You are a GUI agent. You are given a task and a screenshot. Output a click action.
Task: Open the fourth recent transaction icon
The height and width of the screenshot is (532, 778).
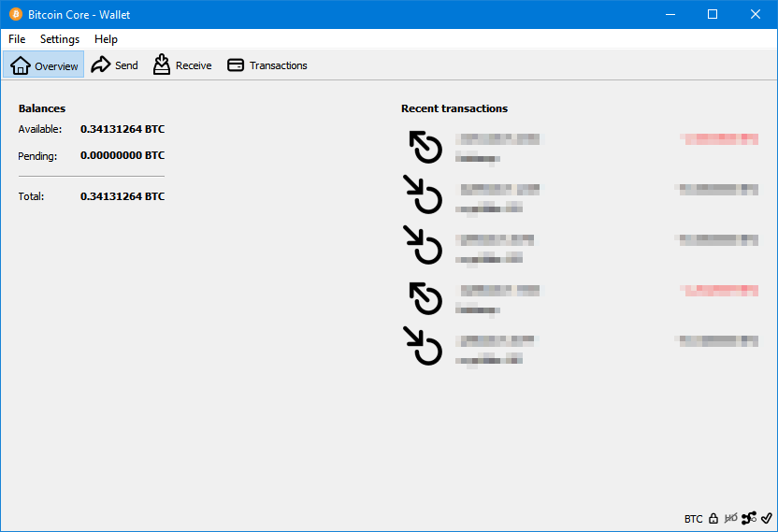pos(425,298)
